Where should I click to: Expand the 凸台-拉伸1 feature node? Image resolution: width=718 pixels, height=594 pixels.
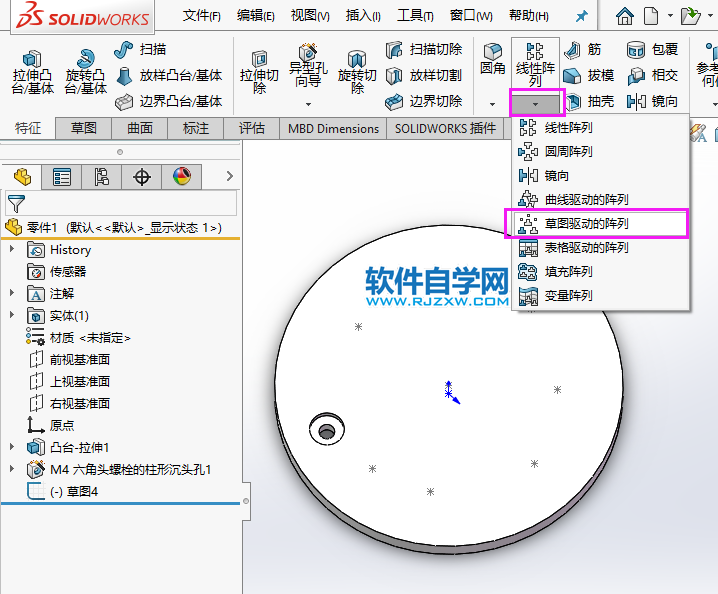12,447
